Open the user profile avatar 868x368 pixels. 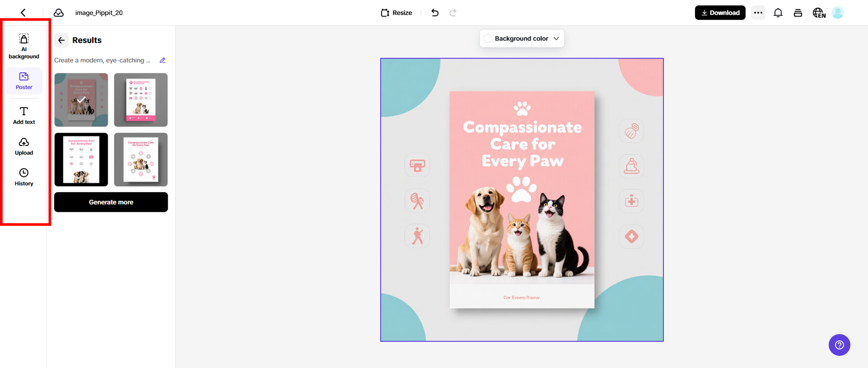click(x=838, y=13)
